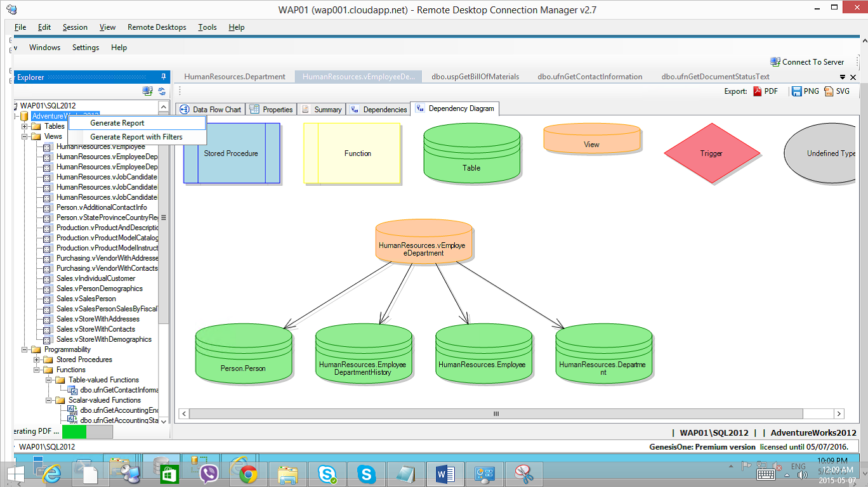This screenshot has height=487, width=868.
Task: Toggle the Explorer panel auto-hide pin
Action: (164, 77)
